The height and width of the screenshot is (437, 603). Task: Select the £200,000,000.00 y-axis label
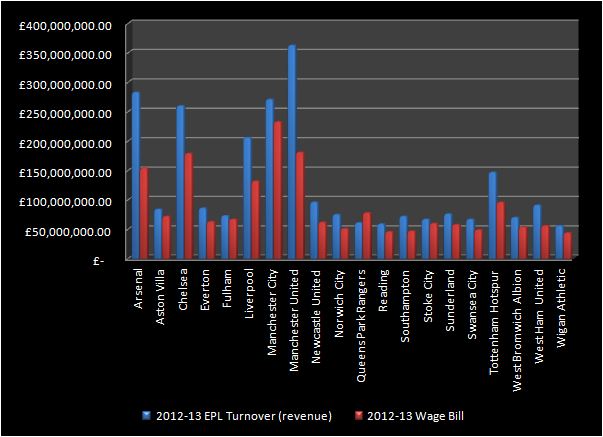pyautogui.click(x=62, y=143)
